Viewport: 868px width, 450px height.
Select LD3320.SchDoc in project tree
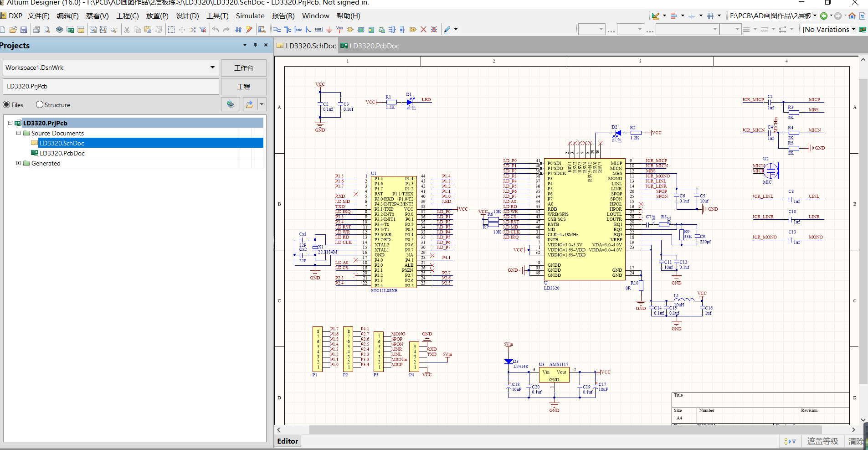62,143
